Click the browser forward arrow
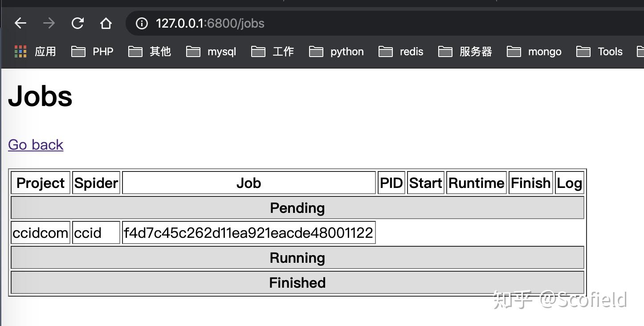The width and height of the screenshot is (644, 326). [x=49, y=23]
